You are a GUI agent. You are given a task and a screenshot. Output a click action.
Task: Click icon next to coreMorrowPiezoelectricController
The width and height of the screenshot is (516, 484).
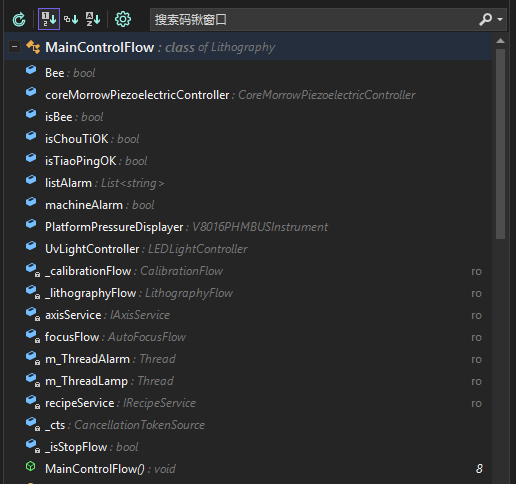(31, 92)
